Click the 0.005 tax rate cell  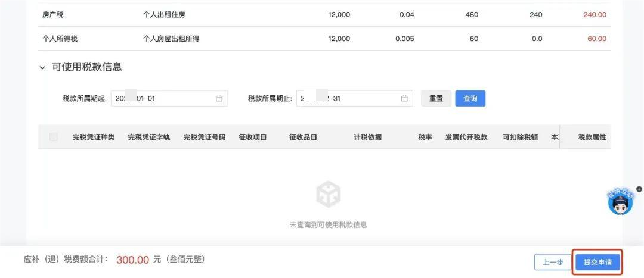coord(405,39)
